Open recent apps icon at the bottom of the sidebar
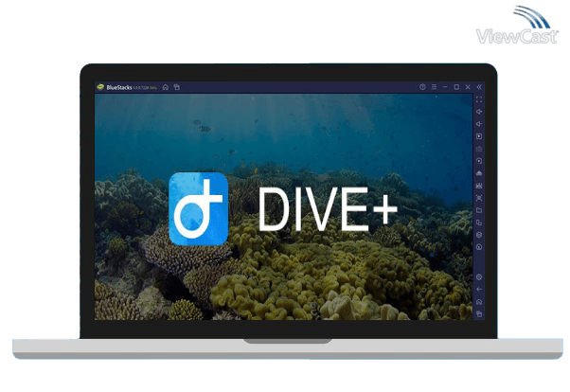 tap(479, 313)
